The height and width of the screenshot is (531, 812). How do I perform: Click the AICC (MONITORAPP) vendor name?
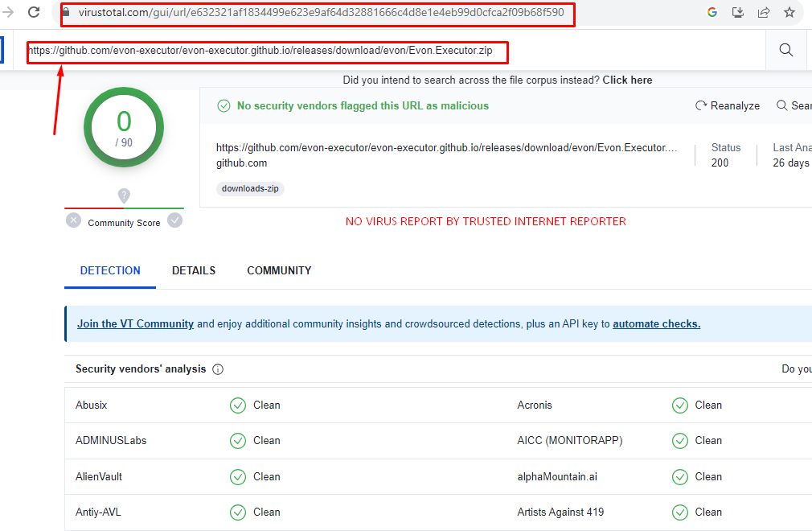pyautogui.click(x=570, y=440)
